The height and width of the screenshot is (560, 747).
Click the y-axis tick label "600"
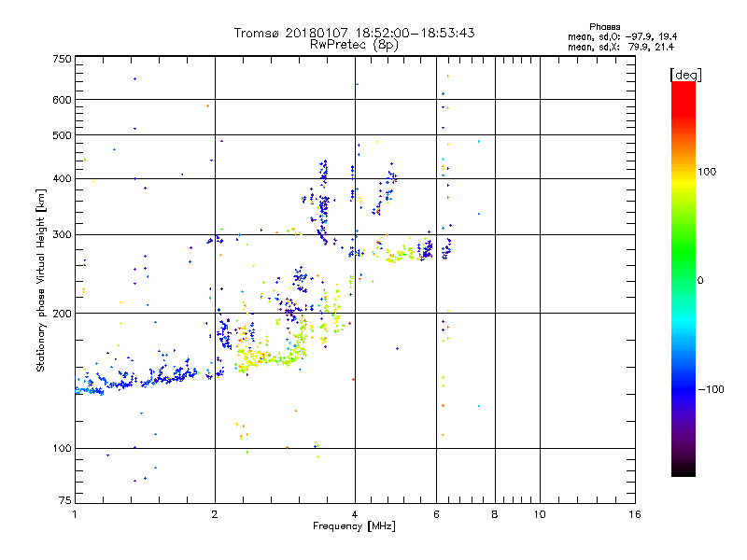(62, 100)
